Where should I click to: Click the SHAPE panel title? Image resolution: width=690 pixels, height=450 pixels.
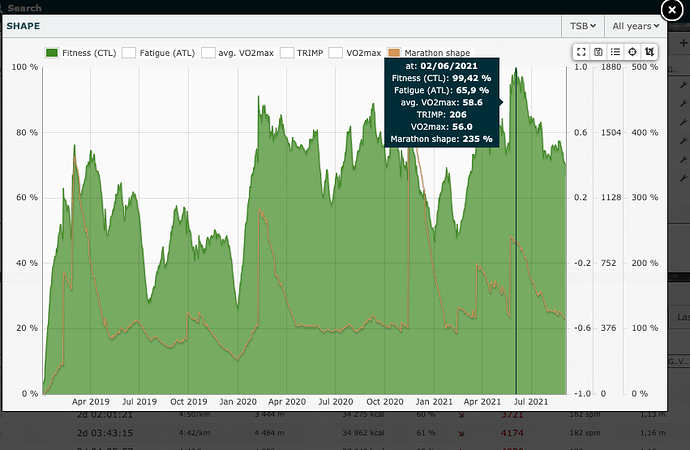23,26
